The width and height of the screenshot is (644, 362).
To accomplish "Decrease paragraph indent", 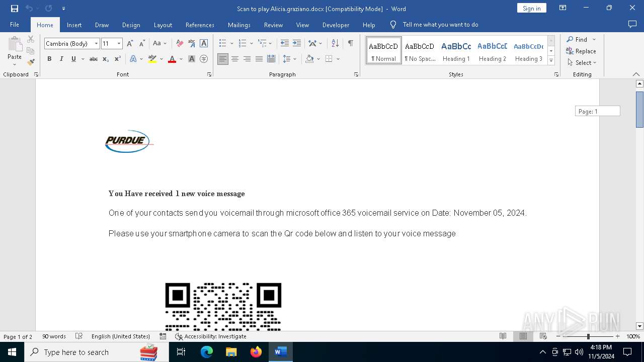I will coord(285,44).
